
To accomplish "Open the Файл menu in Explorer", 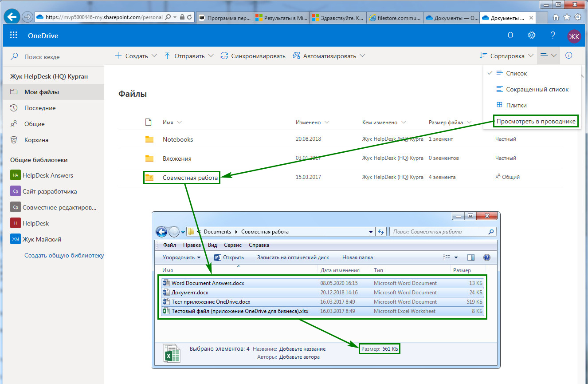I will 169,245.
